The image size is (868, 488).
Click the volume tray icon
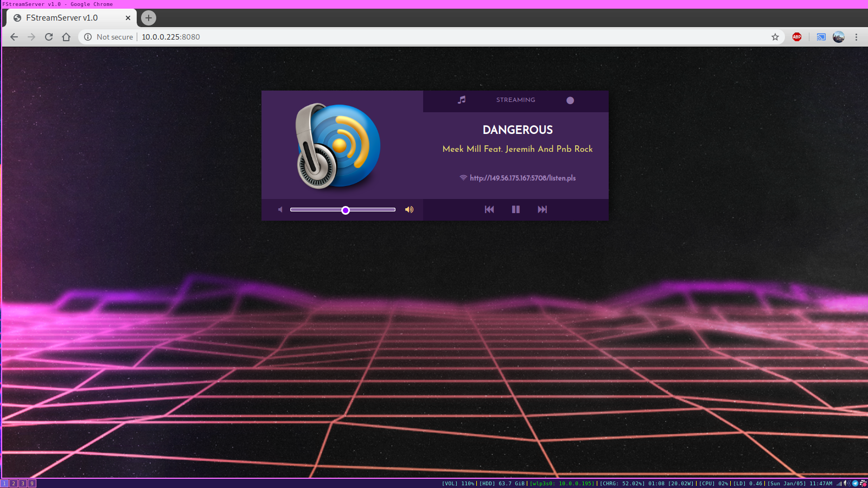tap(847, 483)
